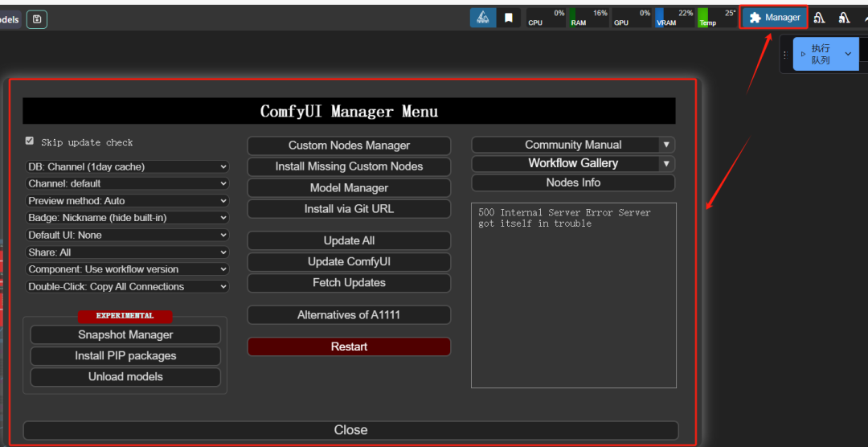Expand the Community Manual arrow
The height and width of the screenshot is (447, 868).
665,145
